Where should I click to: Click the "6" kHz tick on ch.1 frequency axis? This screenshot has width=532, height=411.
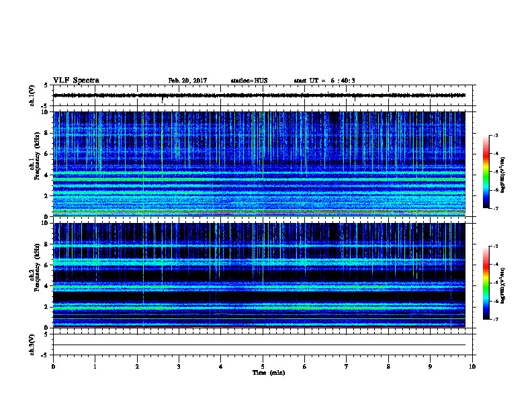47,154
